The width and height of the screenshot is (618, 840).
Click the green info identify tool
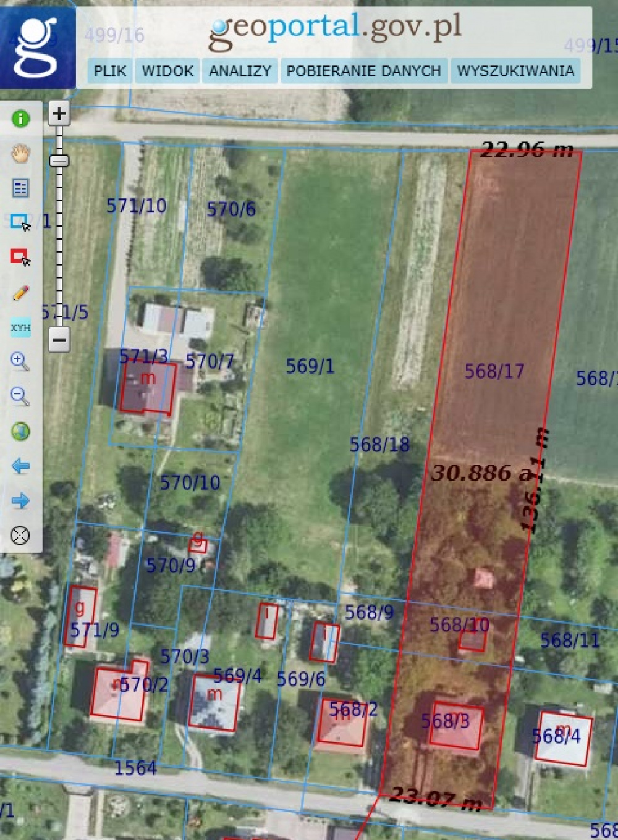click(x=20, y=118)
